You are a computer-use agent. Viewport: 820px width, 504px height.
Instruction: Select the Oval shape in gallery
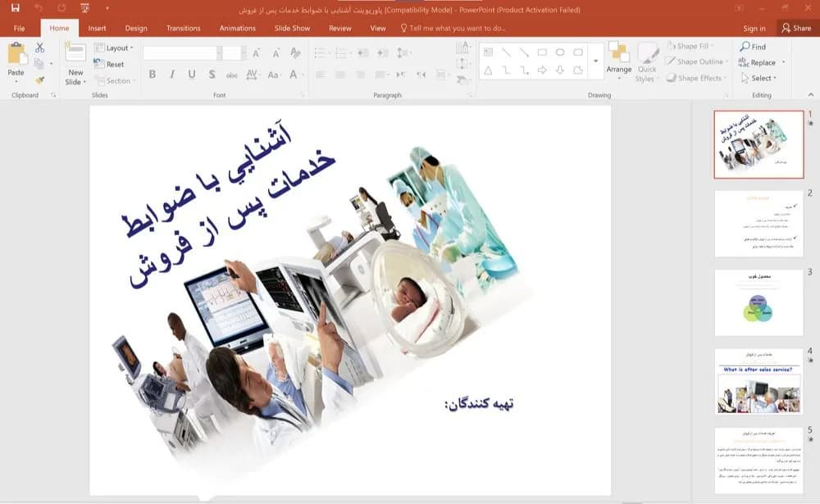[560, 52]
